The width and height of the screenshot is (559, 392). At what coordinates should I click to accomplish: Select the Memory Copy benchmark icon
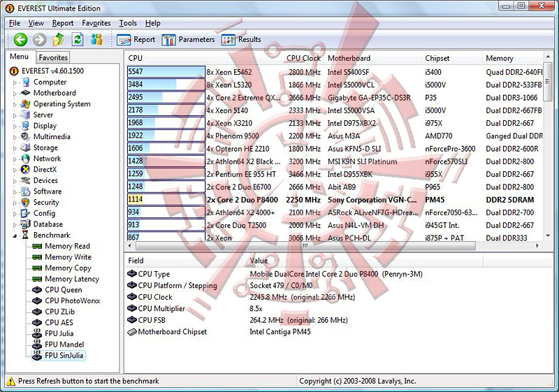click(x=37, y=268)
